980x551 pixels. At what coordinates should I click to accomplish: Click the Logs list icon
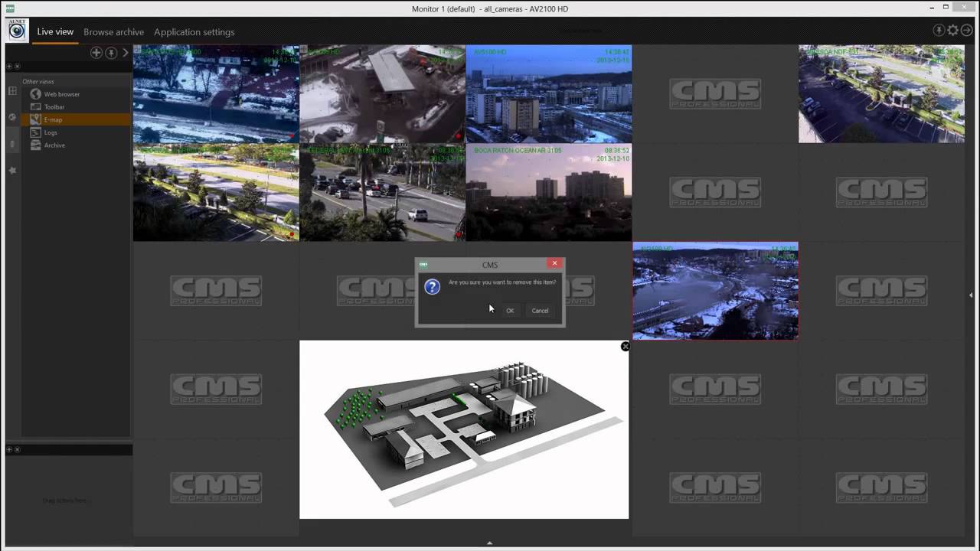[x=35, y=132]
